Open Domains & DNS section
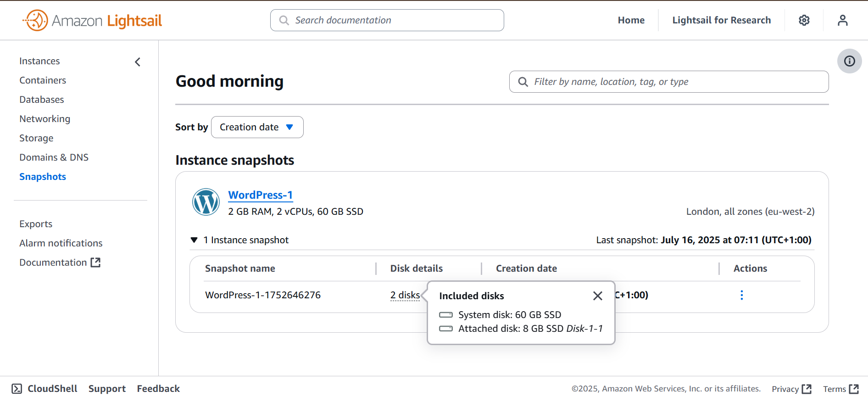Screen dimensions: 868x402 coord(54,157)
